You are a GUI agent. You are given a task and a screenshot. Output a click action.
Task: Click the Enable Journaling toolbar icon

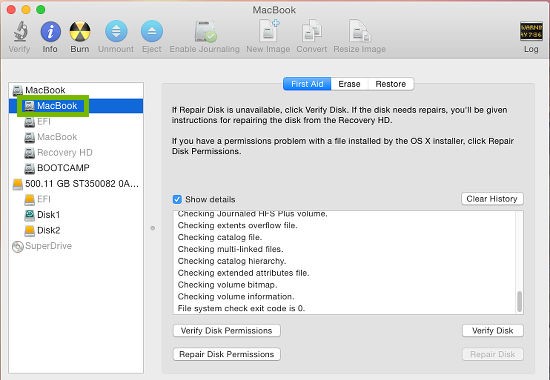205,31
